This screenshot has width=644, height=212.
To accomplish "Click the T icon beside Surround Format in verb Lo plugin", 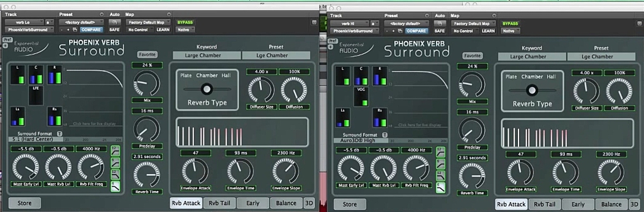I will (x=59, y=134).
